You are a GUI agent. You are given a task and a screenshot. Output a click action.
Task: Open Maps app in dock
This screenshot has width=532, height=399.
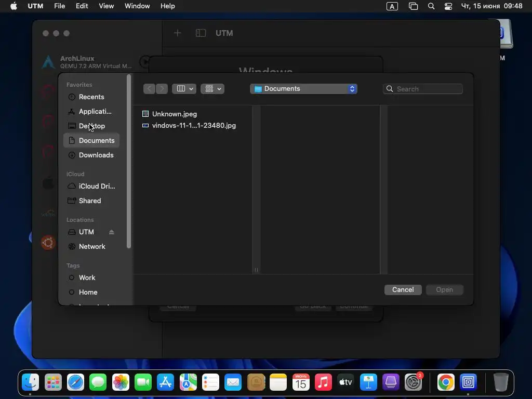click(x=188, y=382)
